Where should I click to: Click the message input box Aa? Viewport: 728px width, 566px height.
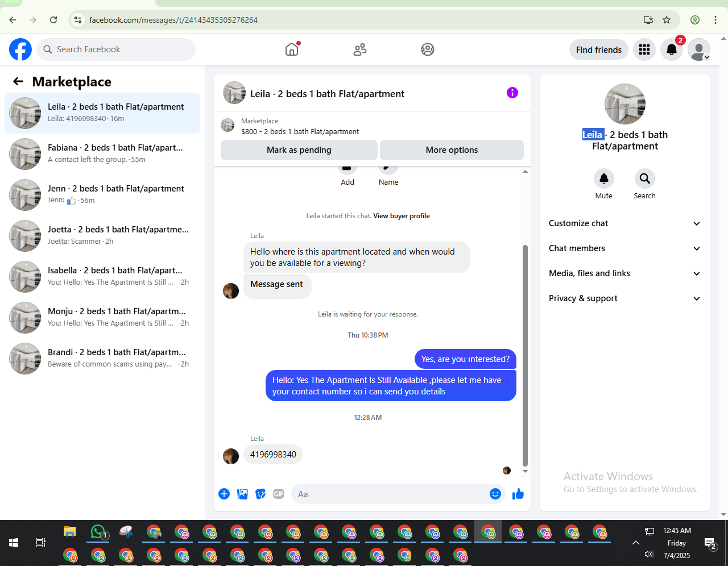[x=390, y=494]
